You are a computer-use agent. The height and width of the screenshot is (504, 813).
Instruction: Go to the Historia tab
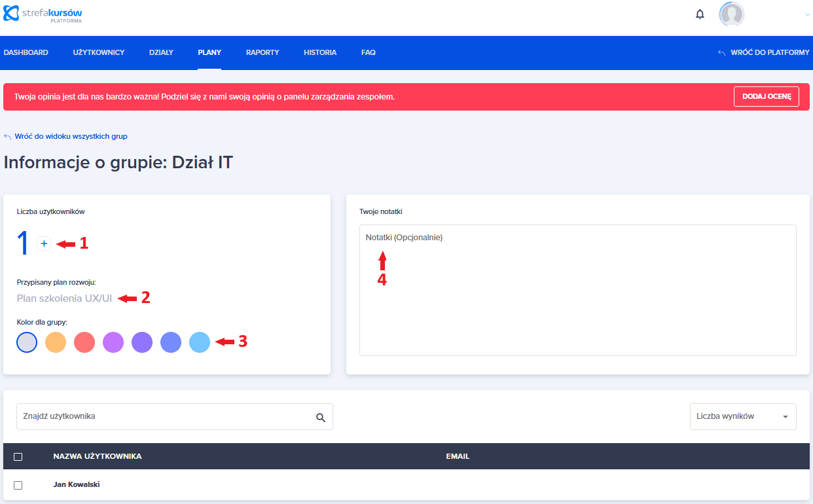pos(320,52)
